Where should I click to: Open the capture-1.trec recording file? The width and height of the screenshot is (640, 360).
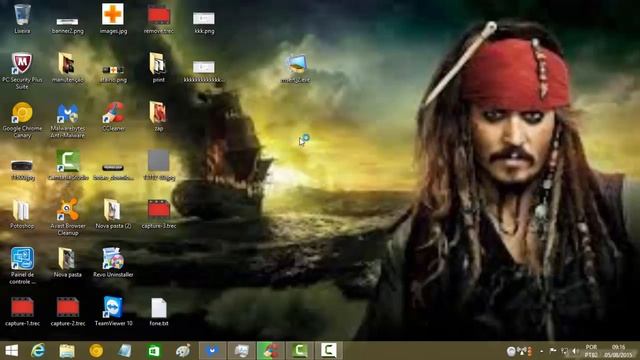coord(22,311)
